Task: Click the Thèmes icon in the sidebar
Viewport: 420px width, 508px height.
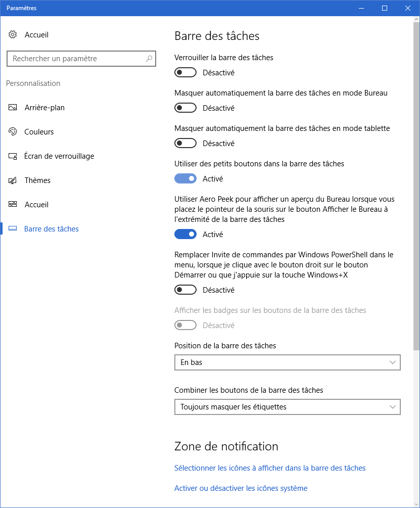Action: point(13,180)
